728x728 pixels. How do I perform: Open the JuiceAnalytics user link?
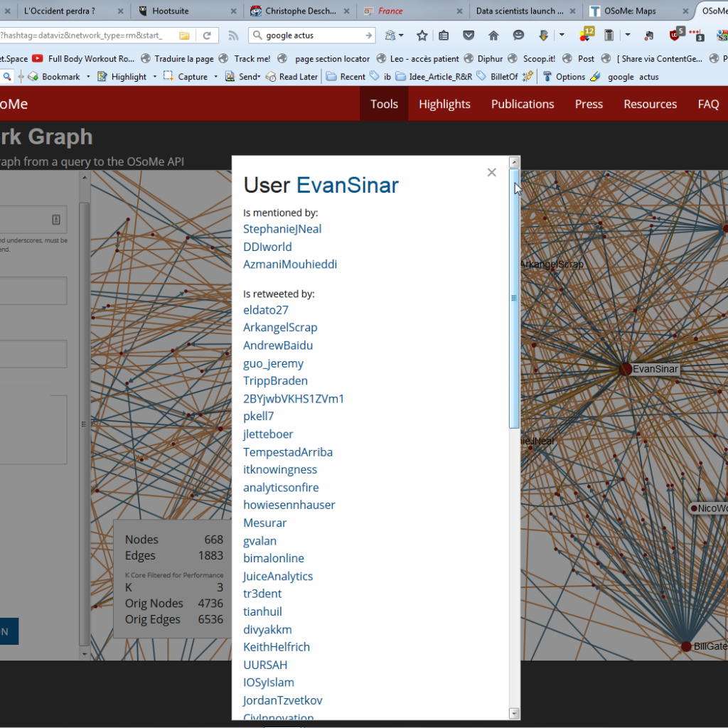tap(278, 576)
